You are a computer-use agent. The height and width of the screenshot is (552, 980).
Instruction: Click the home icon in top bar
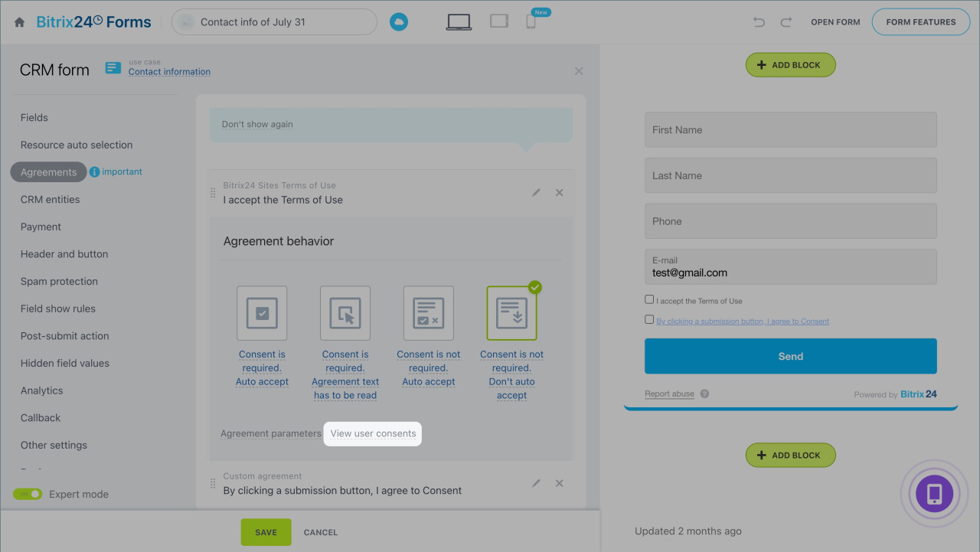20,22
